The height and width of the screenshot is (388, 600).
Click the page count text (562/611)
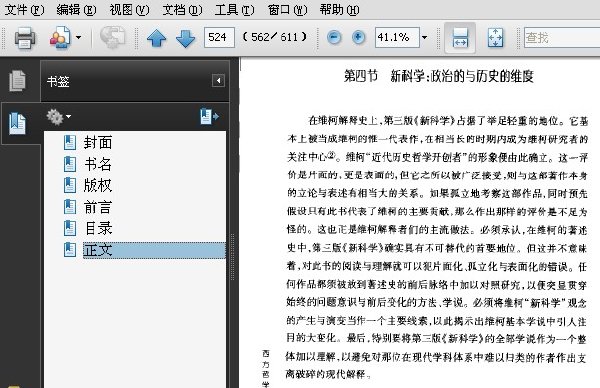(274, 37)
